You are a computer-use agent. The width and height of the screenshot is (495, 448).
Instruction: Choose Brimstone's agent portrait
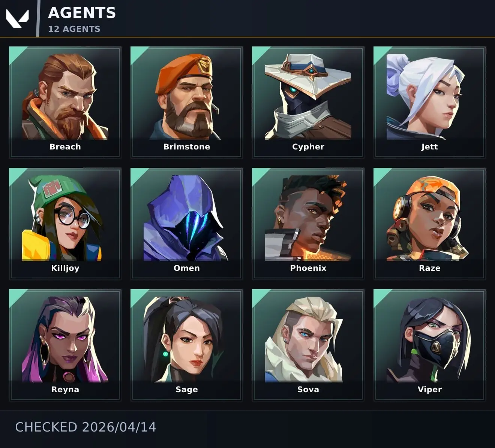186,102
